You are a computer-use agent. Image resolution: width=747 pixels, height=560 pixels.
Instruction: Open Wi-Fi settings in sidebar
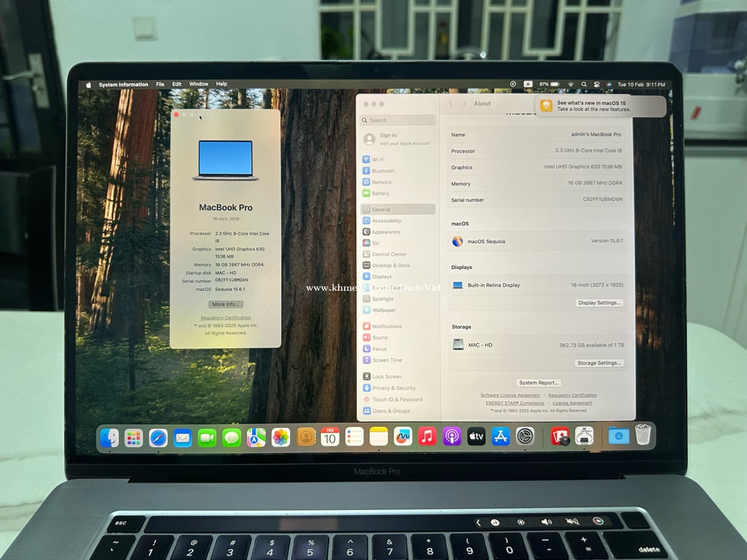coord(378,160)
